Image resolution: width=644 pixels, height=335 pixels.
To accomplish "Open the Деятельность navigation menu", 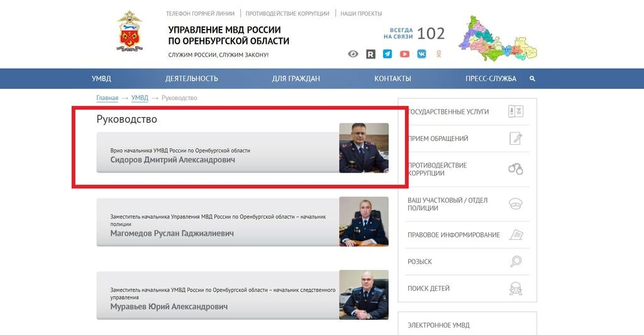I will click(x=191, y=79).
